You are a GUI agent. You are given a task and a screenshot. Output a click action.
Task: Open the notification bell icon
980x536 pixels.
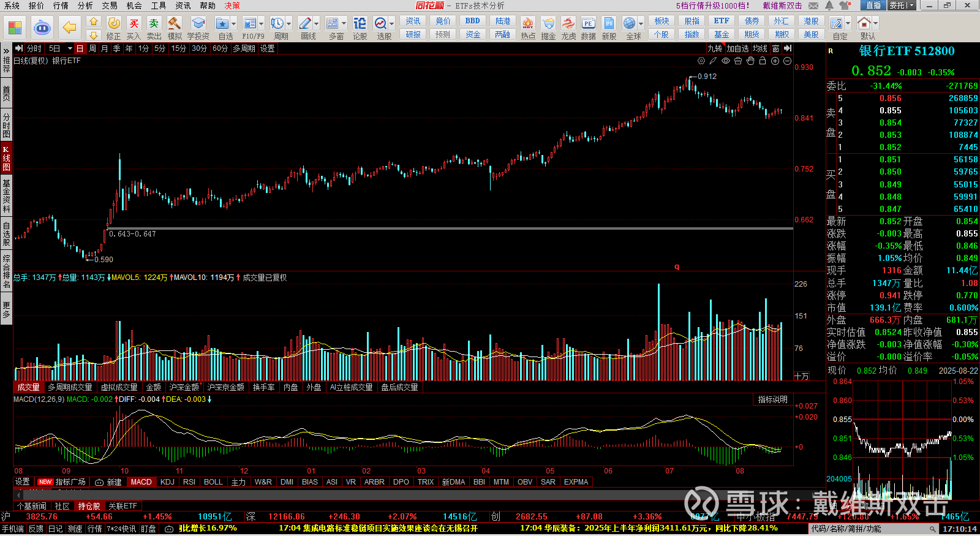coord(829,6)
